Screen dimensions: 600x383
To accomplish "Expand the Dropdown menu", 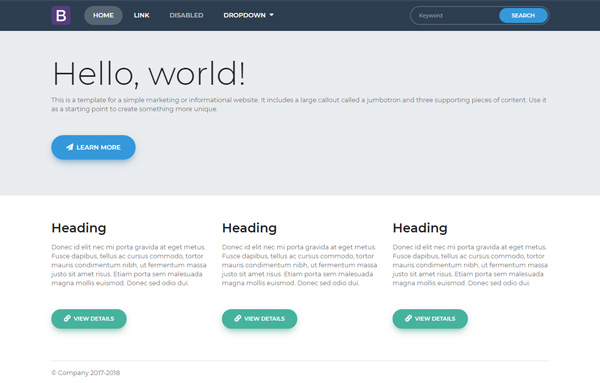I will pyautogui.click(x=249, y=15).
